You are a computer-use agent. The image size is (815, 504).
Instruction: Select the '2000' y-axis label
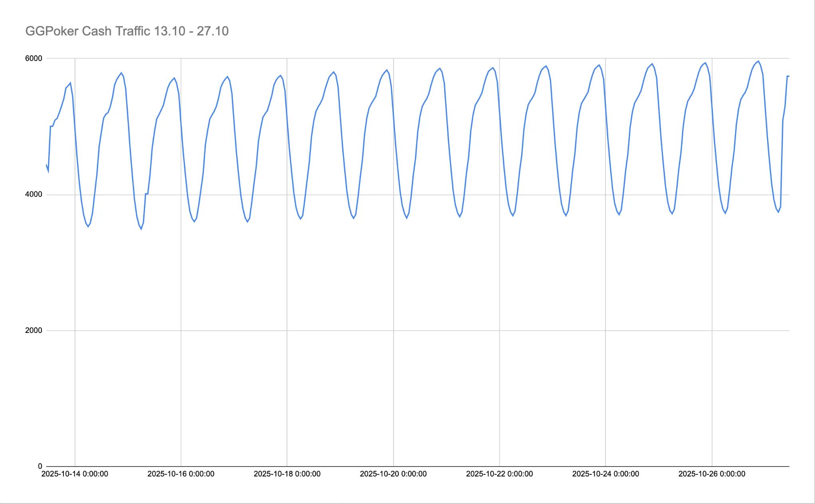point(34,330)
